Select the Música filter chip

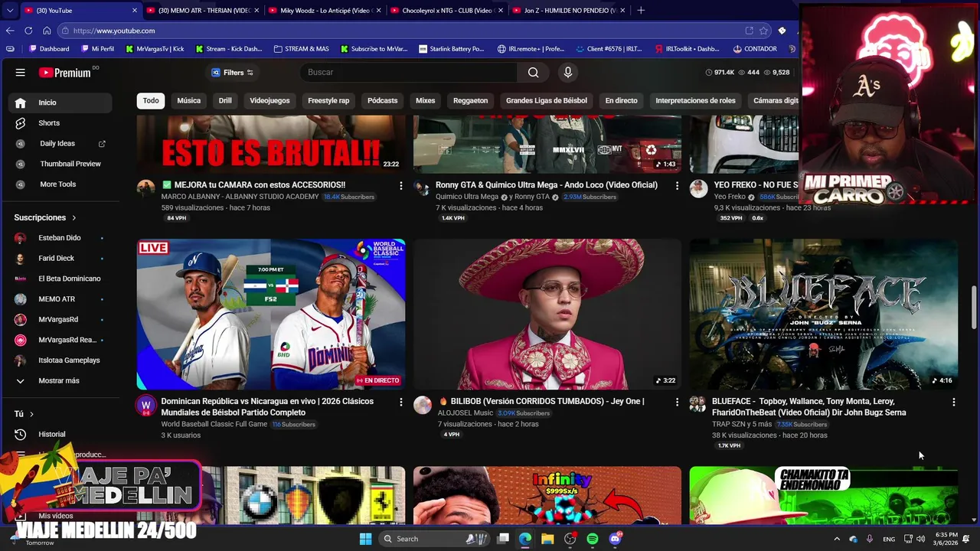pos(189,100)
